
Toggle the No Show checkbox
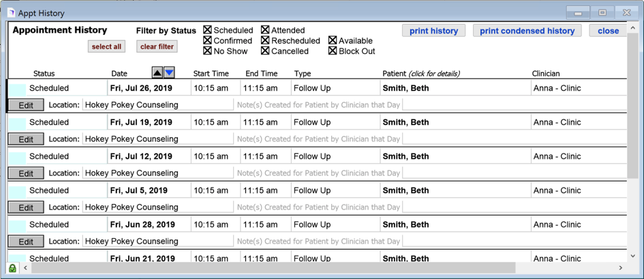pyautogui.click(x=208, y=51)
